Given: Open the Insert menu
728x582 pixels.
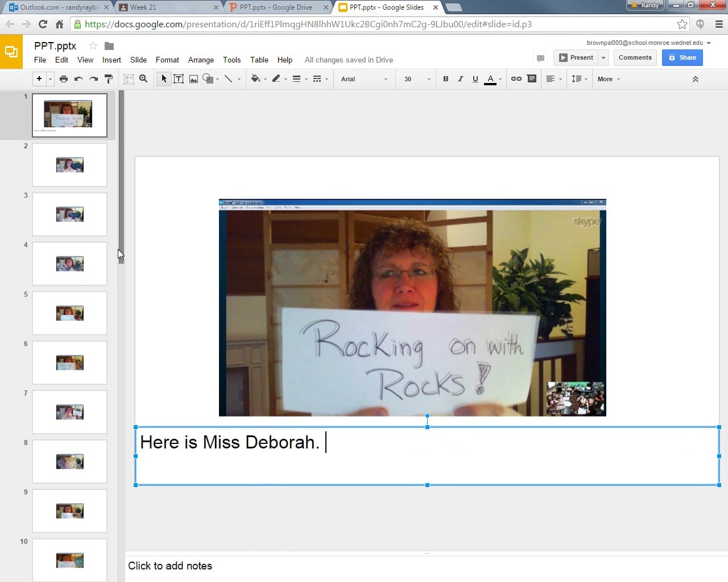Looking at the screenshot, I should pyautogui.click(x=111, y=60).
